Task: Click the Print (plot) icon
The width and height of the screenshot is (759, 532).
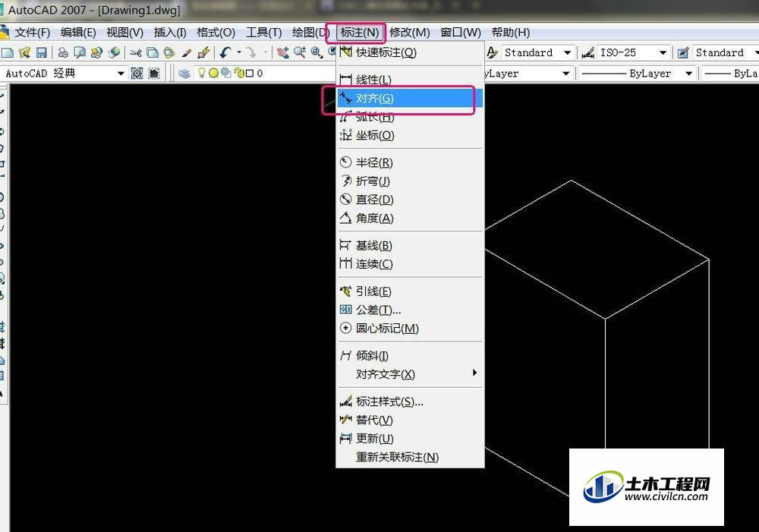Action: 63,52
